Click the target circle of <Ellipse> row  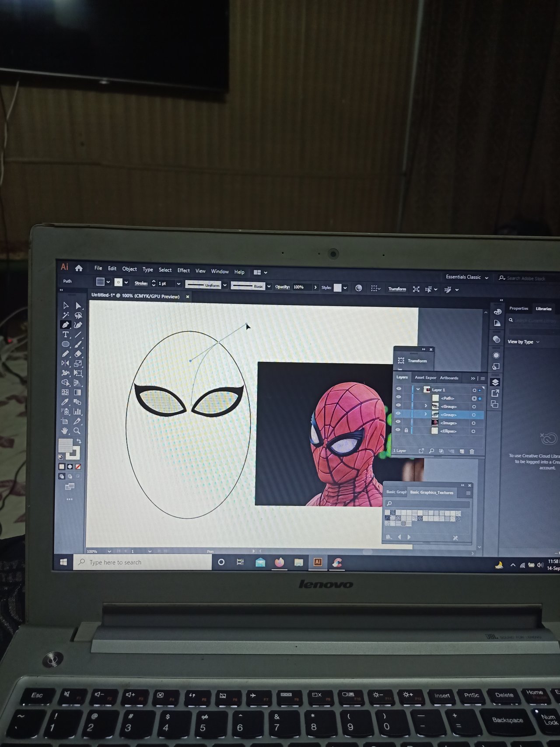click(473, 431)
